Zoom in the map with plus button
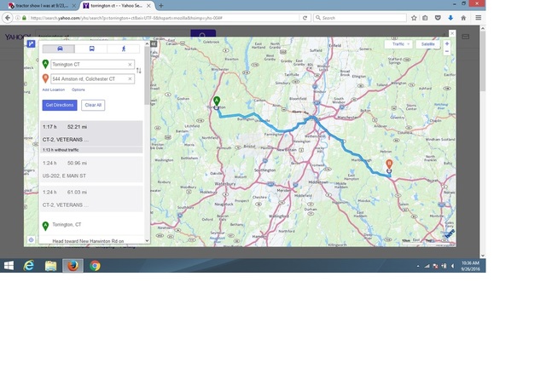 pyautogui.click(x=447, y=43)
